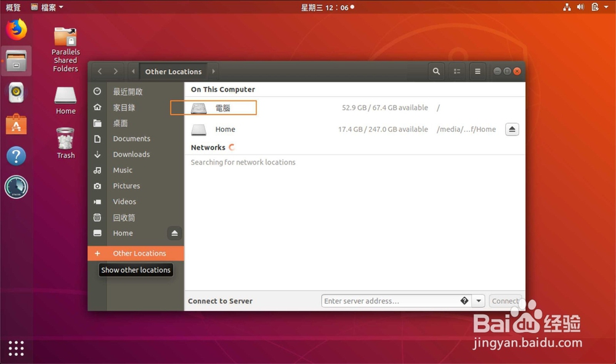
Task: Open Documents in the sidebar
Action: click(136, 139)
